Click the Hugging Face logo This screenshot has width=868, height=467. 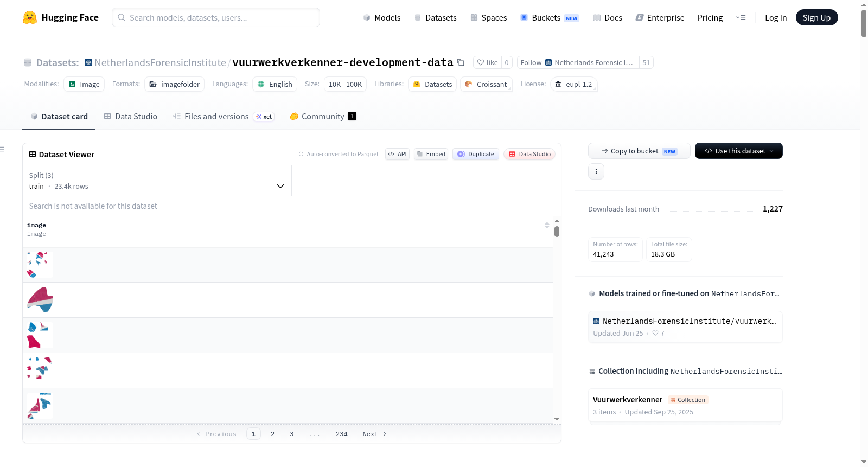tap(60, 17)
